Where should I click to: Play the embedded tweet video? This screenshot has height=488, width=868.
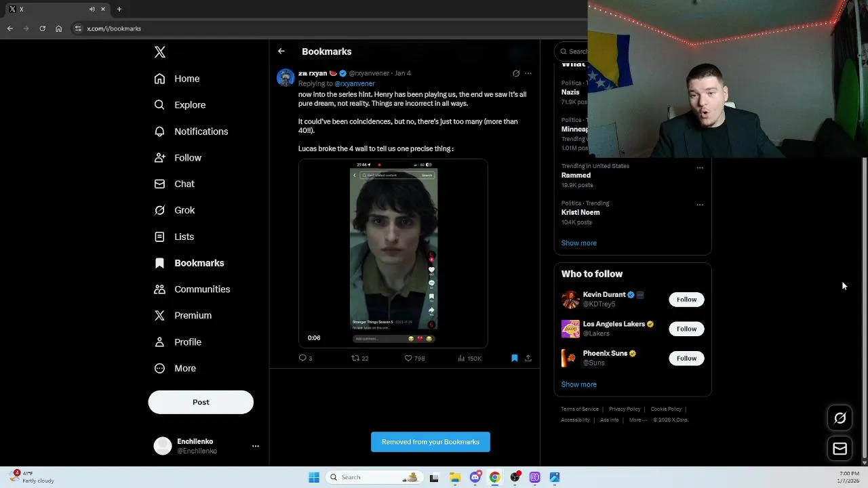coord(393,253)
